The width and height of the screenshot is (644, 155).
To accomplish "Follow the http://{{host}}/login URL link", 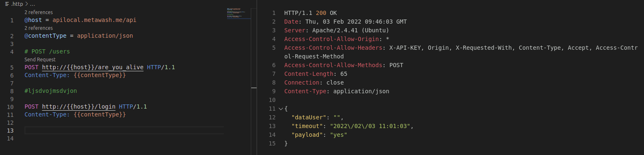I will pos(79,107).
